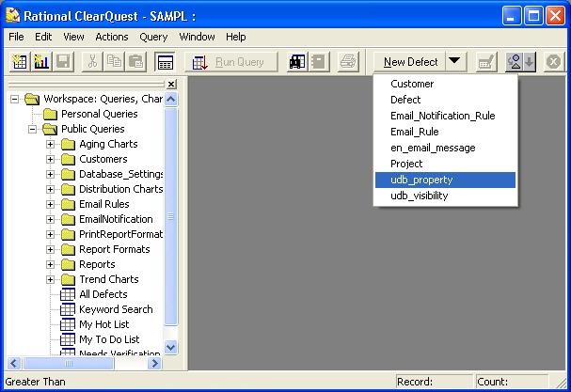571x392 pixels.
Task: Expand the Email Rules folder
Action: pyautogui.click(x=50, y=204)
